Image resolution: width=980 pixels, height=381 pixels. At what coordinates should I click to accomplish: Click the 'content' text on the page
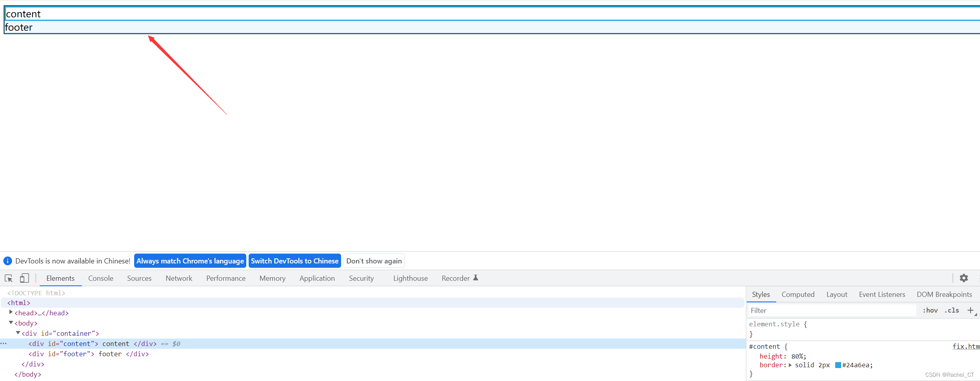tap(23, 14)
